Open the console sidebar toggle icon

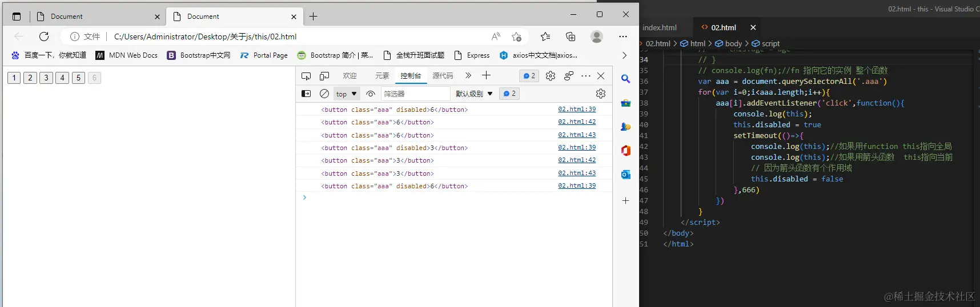pos(306,94)
